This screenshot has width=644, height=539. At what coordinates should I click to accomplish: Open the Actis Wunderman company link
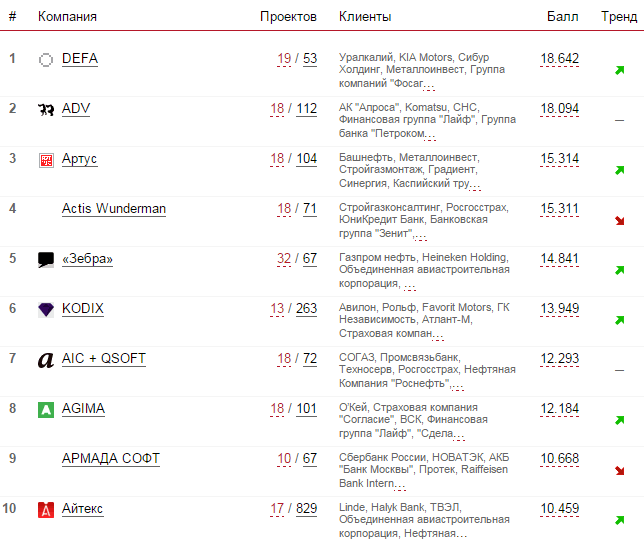(114, 209)
